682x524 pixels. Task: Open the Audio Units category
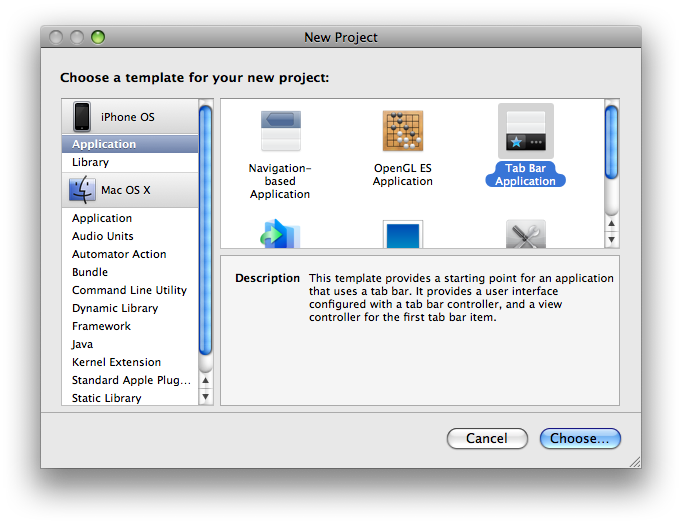coord(102,236)
